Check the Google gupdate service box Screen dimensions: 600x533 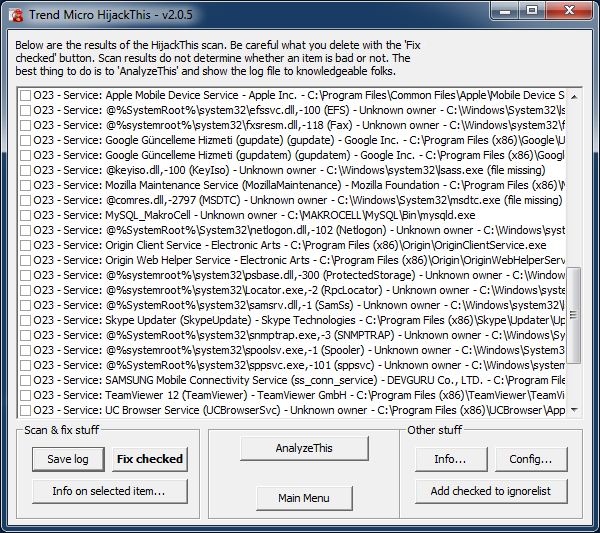25,140
